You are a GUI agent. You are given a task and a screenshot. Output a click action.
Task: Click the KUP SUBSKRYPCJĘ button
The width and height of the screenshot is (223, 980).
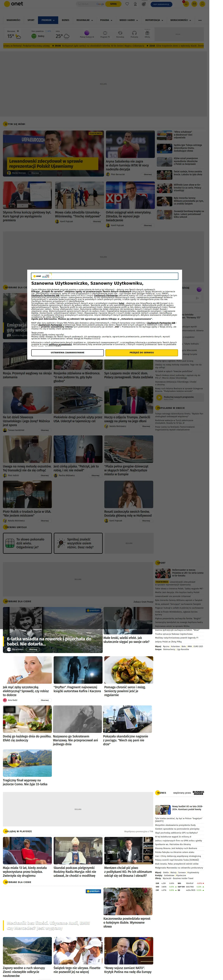161,4
